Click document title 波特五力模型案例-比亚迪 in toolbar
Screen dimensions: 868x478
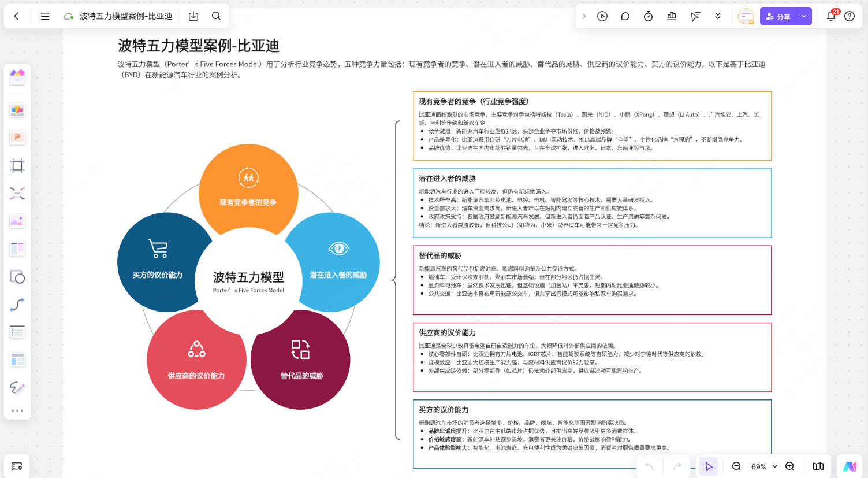pos(126,16)
